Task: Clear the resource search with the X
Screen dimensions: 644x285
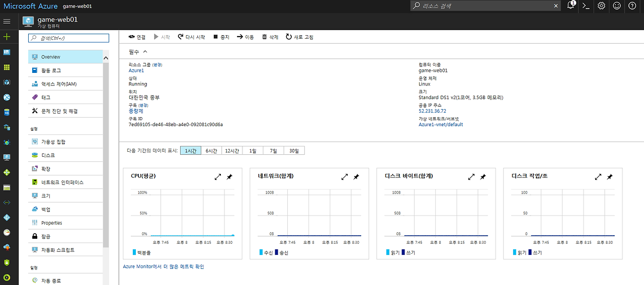Action: pyautogui.click(x=556, y=6)
